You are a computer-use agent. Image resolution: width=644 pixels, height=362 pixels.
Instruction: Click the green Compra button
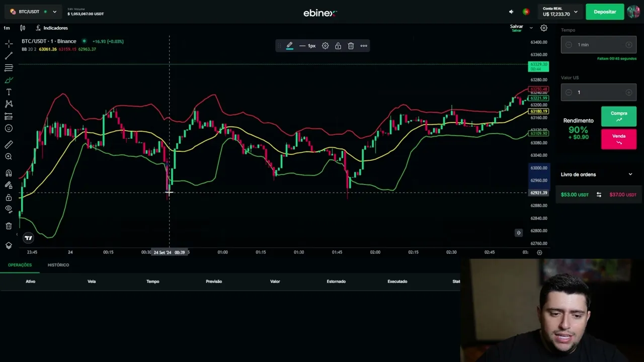(619, 117)
